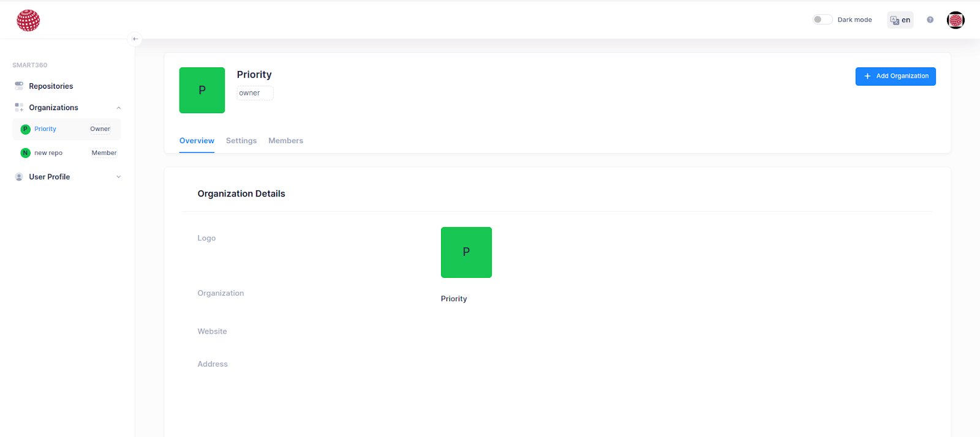980x437 pixels.
Task: Click the User Profile menu label
Action: 50,177
